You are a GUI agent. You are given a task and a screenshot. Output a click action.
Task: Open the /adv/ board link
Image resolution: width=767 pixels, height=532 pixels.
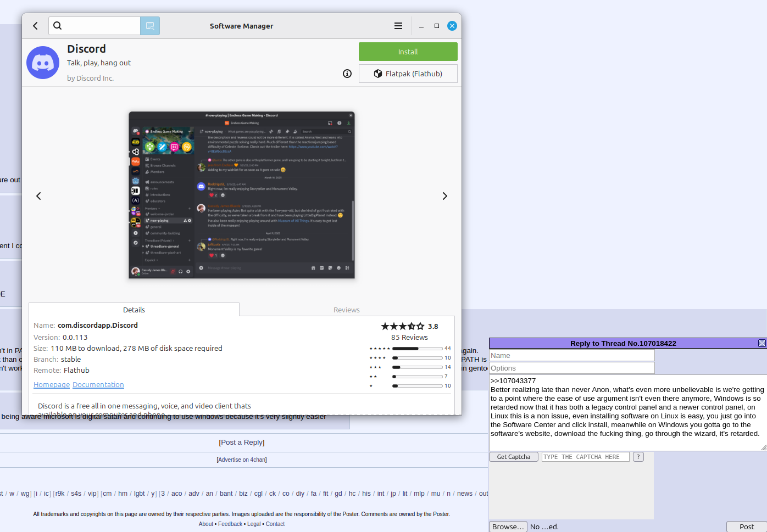(194, 494)
